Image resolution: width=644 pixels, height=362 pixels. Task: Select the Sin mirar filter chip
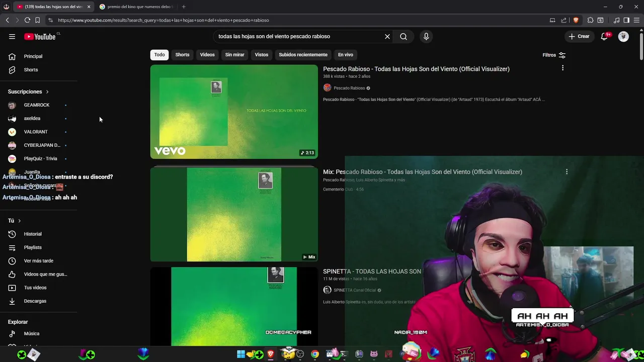(234, 55)
